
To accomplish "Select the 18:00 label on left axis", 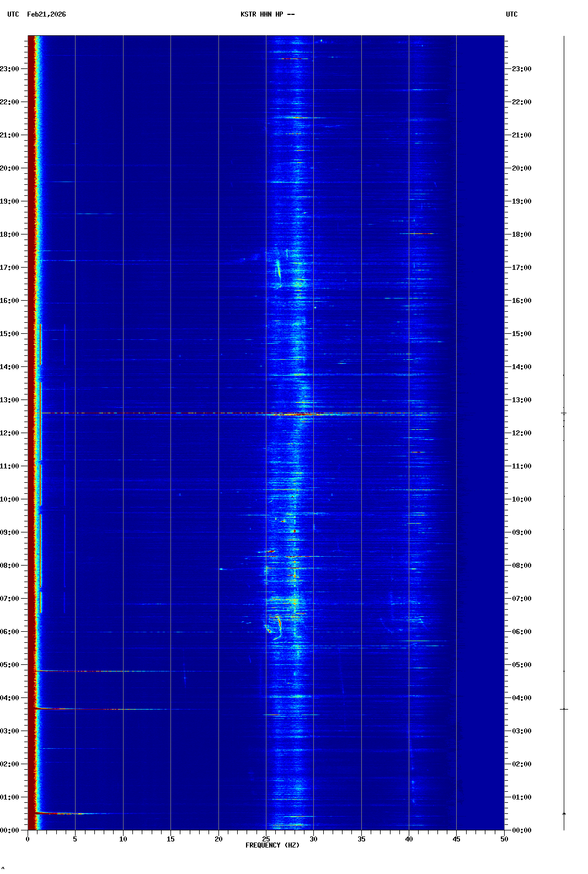I will pos(10,235).
